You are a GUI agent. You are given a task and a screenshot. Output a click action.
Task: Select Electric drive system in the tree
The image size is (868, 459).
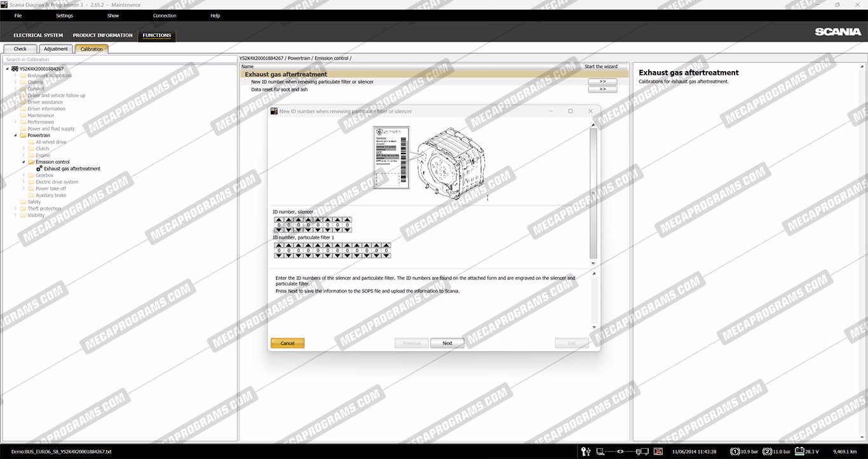57,182
